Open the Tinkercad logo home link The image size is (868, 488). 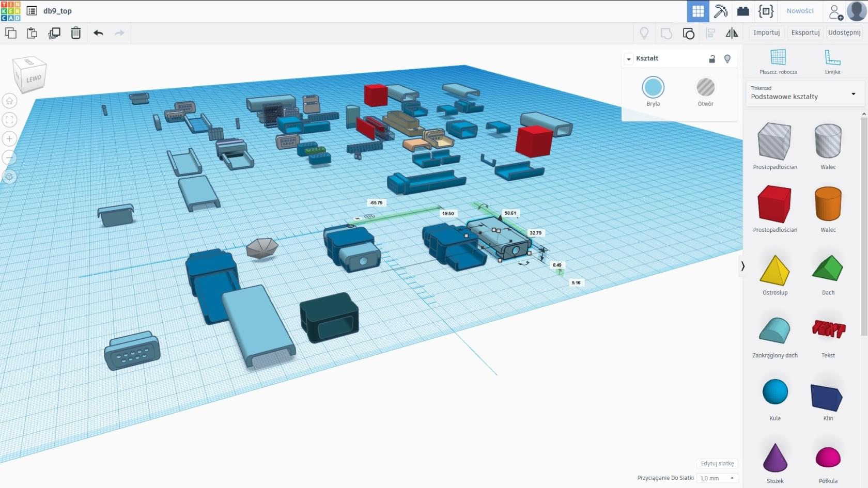pyautogui.click(x=11, y=11)
